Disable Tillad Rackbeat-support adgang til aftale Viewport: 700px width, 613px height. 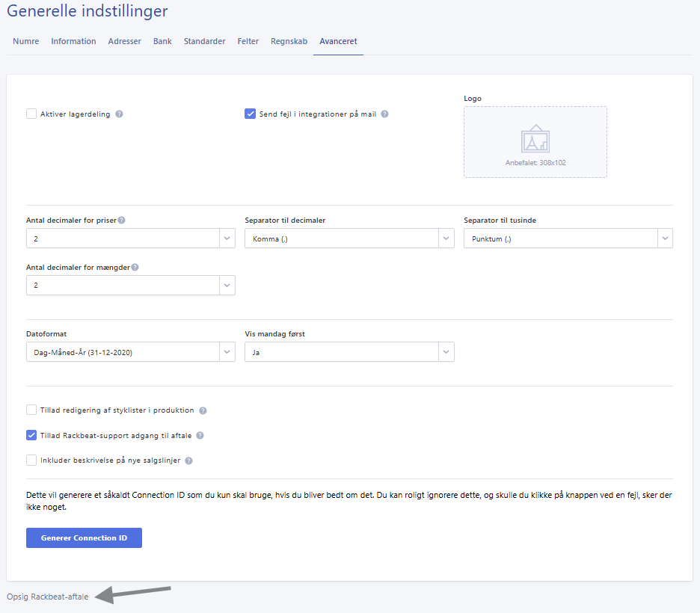tap(31, 435)
